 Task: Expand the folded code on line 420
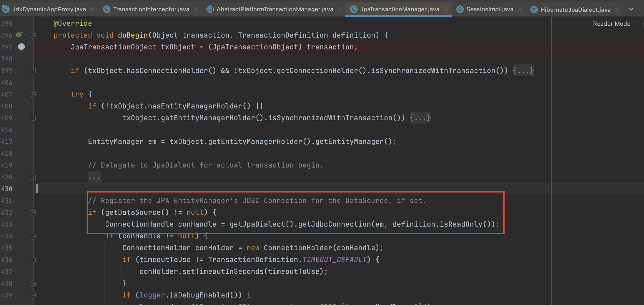pyautogui.click(x=33, y=177)
